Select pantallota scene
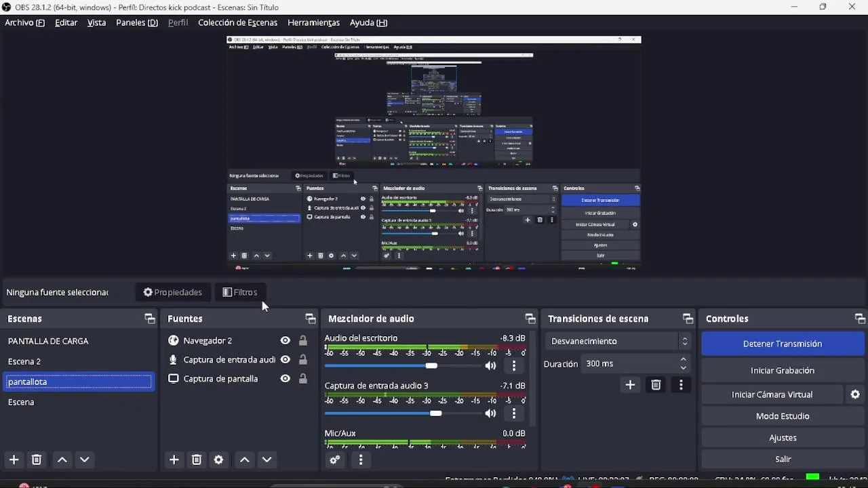 coord(79,382)
